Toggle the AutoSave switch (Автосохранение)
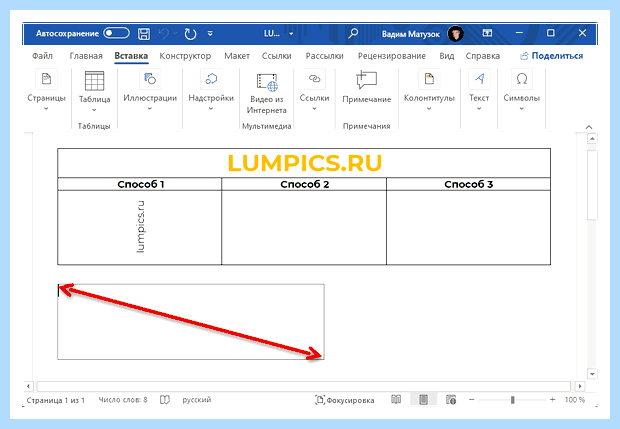Screen dimensions: 620x429 pyautogui.click(x=116, y=33)
